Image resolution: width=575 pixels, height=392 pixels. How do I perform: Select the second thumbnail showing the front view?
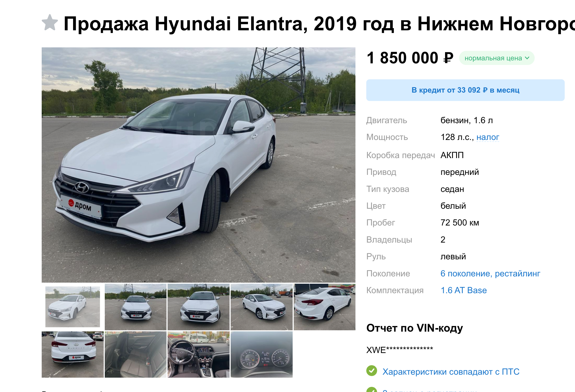point(136,307)
